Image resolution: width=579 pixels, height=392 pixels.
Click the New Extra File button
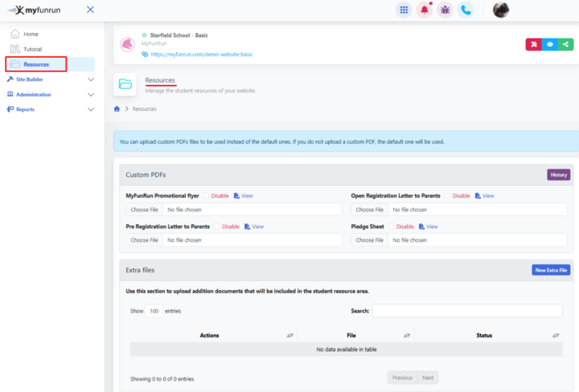(551, 270)
